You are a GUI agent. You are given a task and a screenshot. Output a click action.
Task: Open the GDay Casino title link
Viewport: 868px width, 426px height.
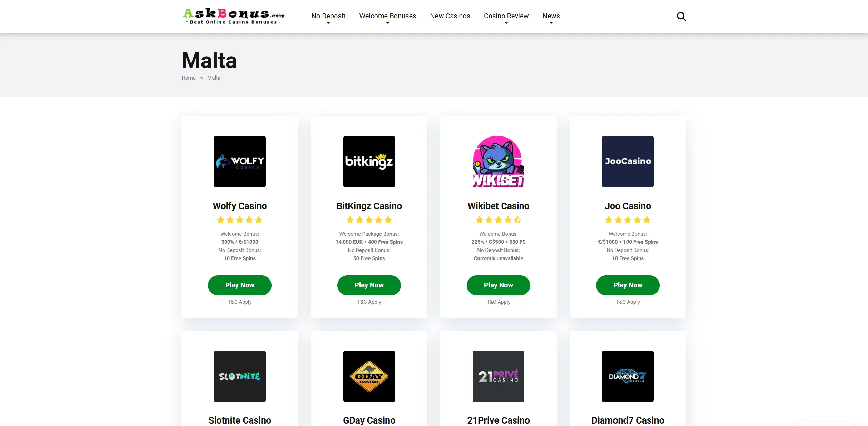(x=369, y=420)
